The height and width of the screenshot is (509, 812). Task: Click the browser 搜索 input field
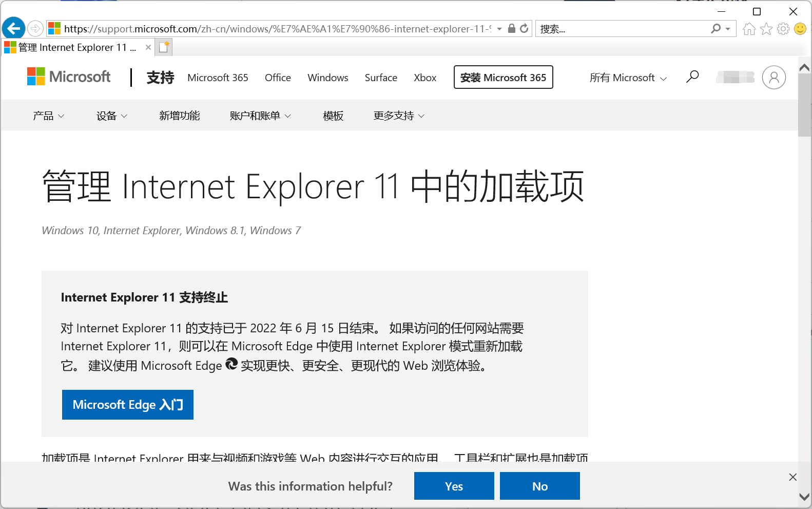pos(621,29)
